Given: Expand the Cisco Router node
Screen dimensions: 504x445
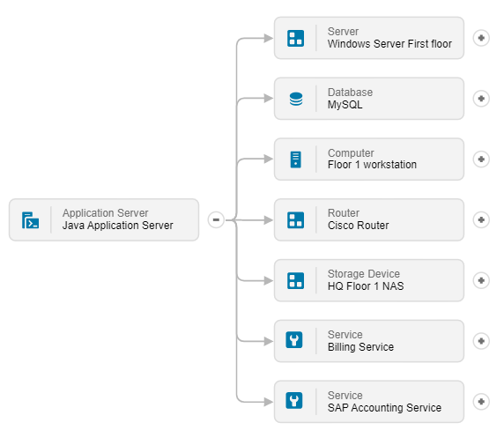Looking at the screenshot, I should point(481,220).
